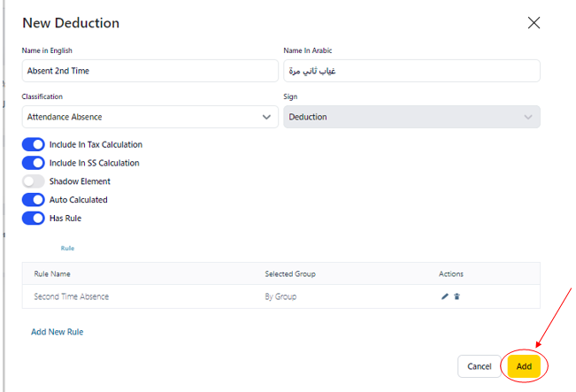Viewport: 576px width, 392px height.
Task: Switch off the Auto Calculated toggle
Action: tap(34, 200)
